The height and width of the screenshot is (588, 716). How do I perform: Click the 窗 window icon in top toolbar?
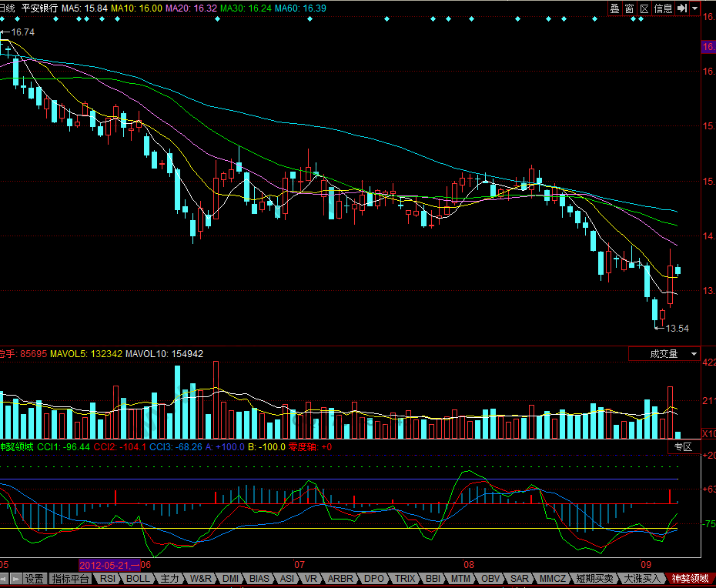(629, 8)
